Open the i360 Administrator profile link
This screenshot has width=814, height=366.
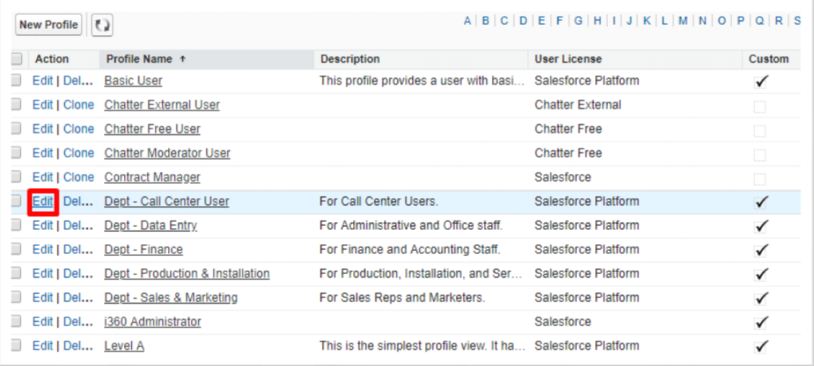coord(153,322)
